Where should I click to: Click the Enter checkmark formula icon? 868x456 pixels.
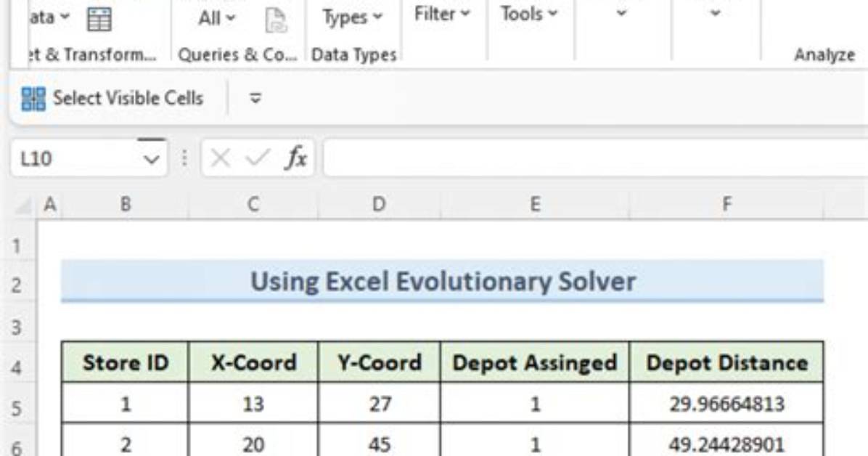(258, 158)
